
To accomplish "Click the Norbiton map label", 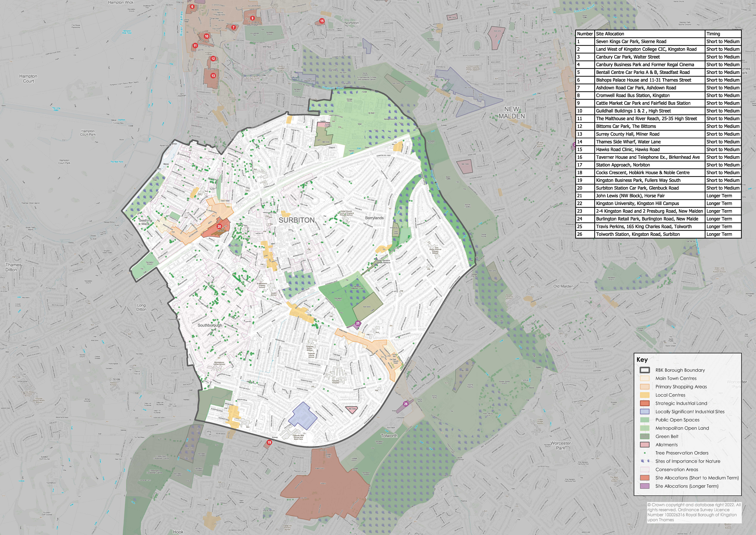I will tap(352, 23).
